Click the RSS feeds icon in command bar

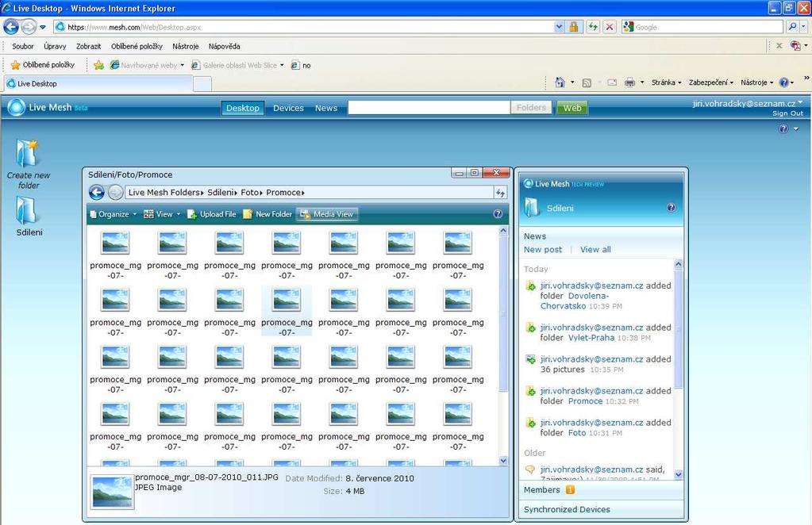coord(587,82)
